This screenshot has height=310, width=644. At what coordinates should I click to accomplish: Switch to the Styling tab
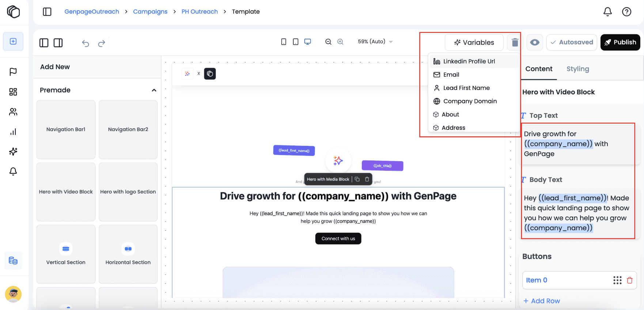(x=577, y=69)
